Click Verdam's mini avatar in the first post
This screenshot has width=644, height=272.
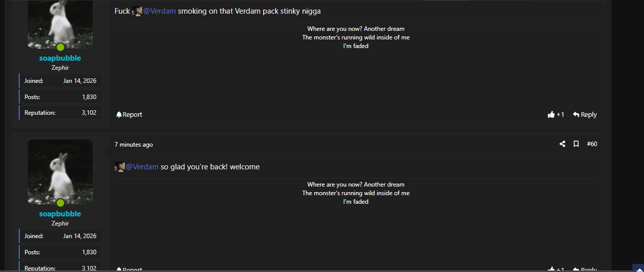tap(137, 11)
